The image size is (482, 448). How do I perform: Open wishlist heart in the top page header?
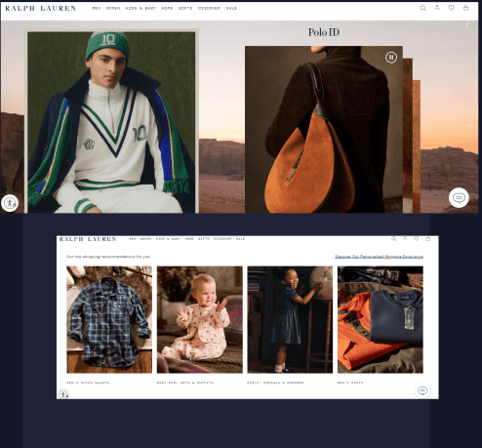[x=451, y=8]
